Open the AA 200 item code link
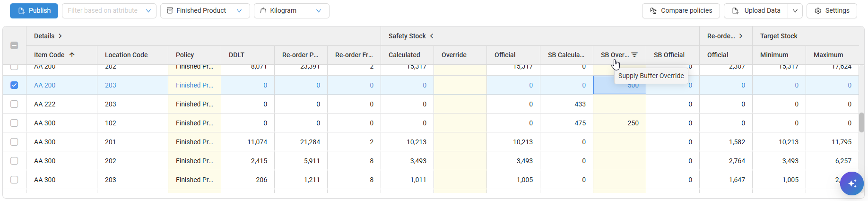 pos(45,85)
